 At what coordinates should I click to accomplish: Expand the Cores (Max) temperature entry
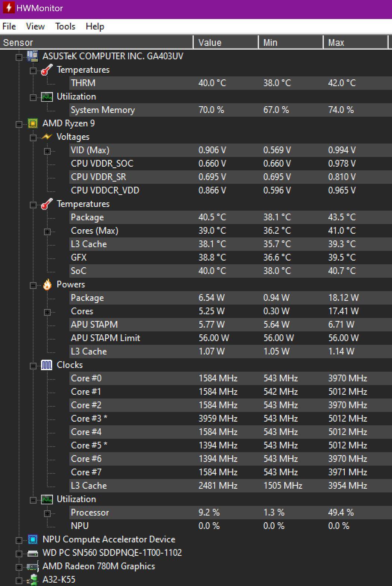coord(47,231)
